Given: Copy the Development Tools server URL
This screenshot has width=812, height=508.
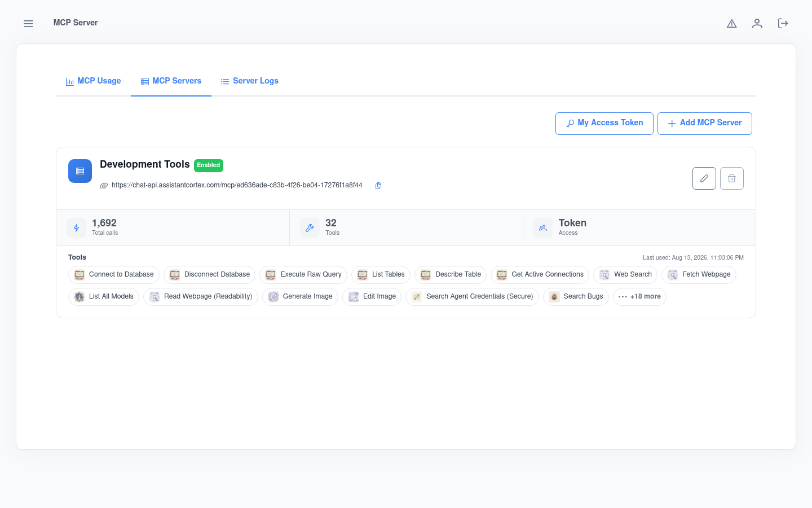Looking at the screenshot, I should click(378, 185).
